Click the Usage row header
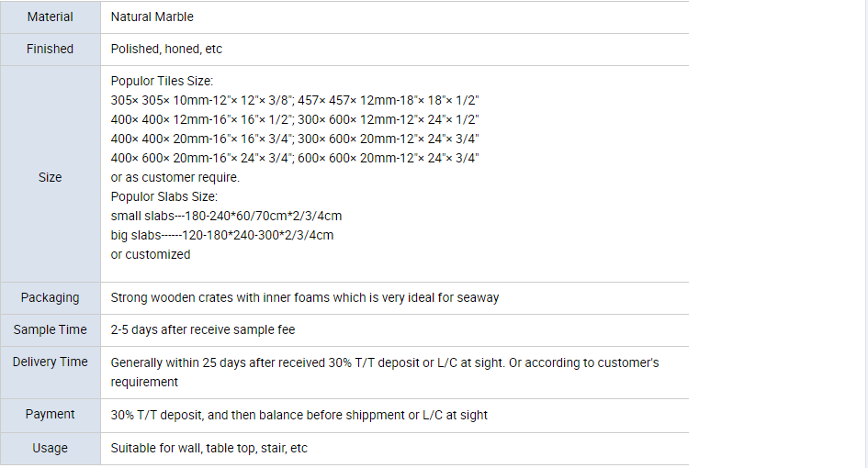868x468 pixels. pyautogui.click(x=51, y=449)
